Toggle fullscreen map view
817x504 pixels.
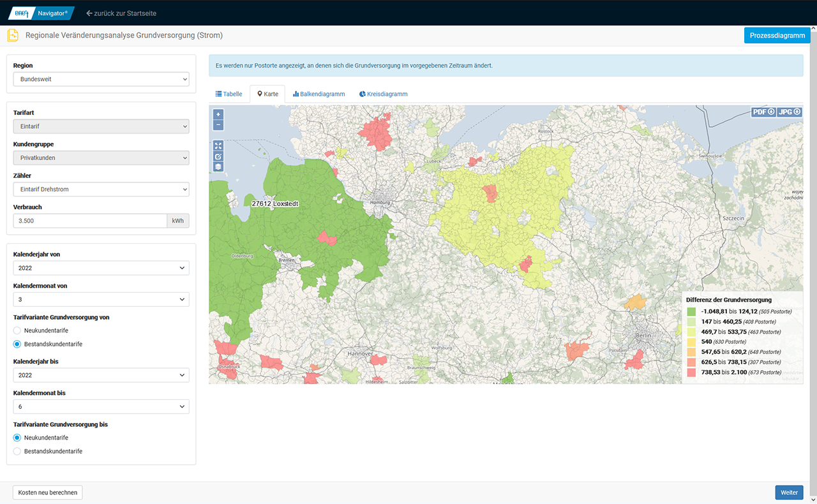pyautogui.click(x=218, y=146)
